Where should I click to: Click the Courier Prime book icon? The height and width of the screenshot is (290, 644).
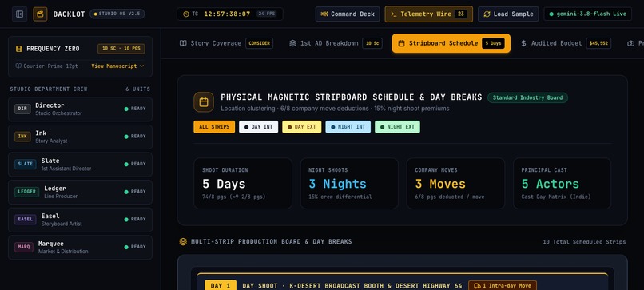click(18, 66)
